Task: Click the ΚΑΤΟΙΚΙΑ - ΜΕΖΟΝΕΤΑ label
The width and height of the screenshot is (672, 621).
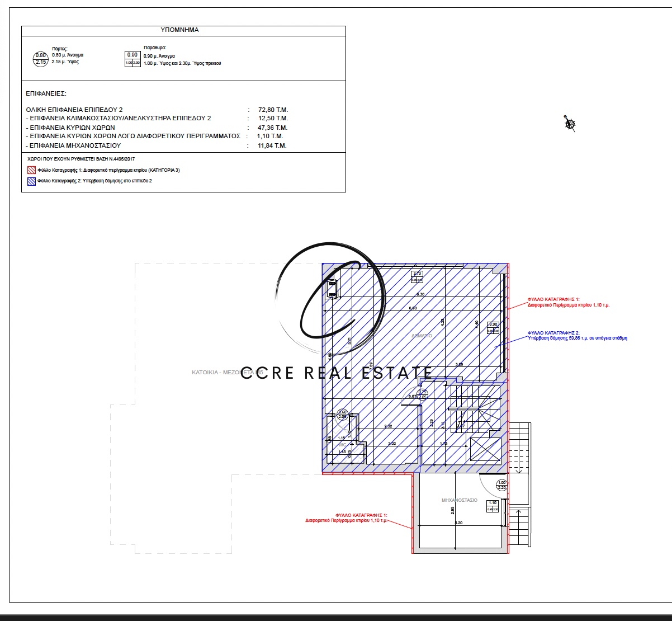Action: 228,372
